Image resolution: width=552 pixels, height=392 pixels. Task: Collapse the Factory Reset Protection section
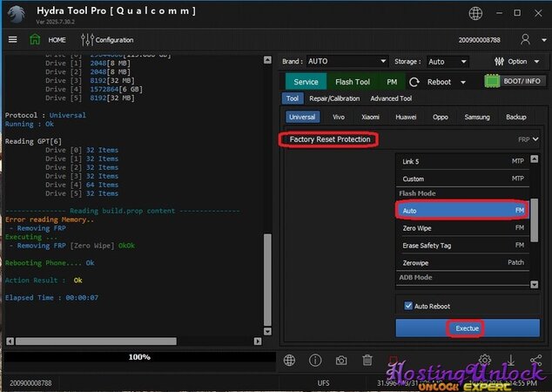[535, 139]
